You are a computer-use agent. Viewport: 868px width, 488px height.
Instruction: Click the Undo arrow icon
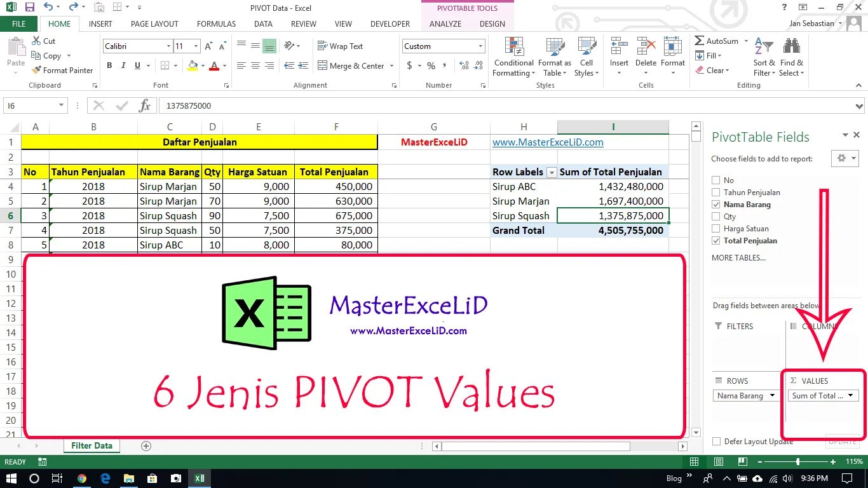coord(48,8)
